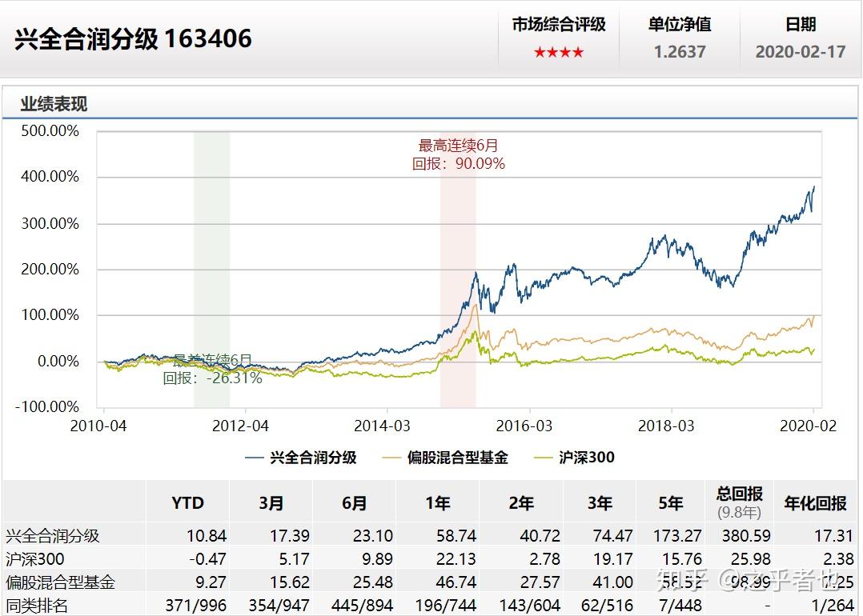
Task: Click the 5年 column header
Action: pos(670,503)
